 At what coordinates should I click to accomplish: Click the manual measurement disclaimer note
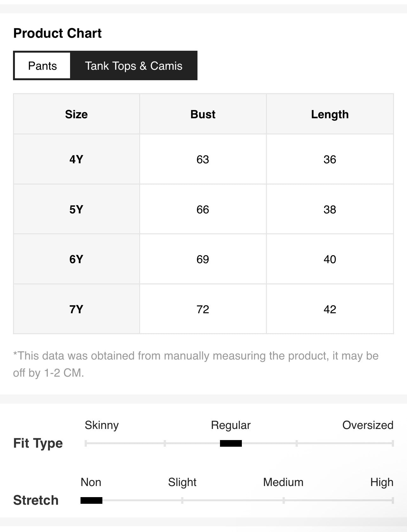tap(196, 364)
